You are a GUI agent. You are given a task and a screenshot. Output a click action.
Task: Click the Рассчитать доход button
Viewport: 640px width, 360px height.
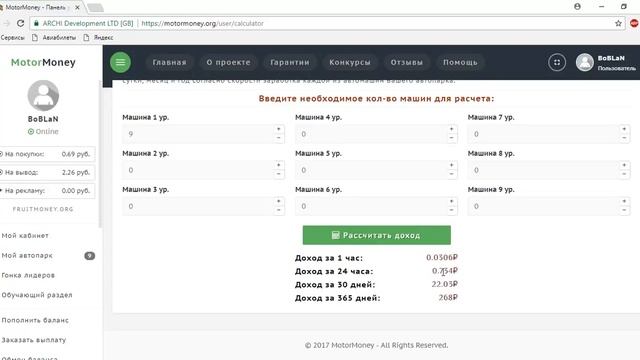[x=377, y=235]
